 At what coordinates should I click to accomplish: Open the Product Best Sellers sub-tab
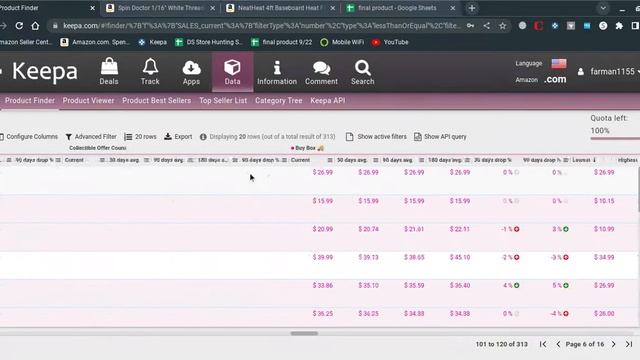[x=156, y=100]
